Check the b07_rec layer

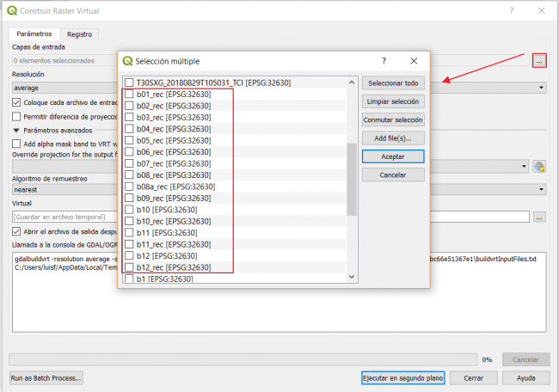(x=129, y=163)
